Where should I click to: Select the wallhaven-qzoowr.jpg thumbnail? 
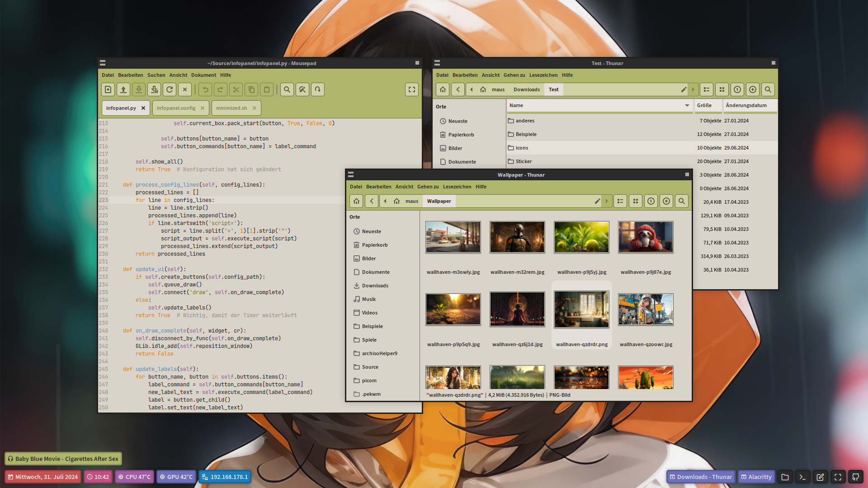pos(646,310)
